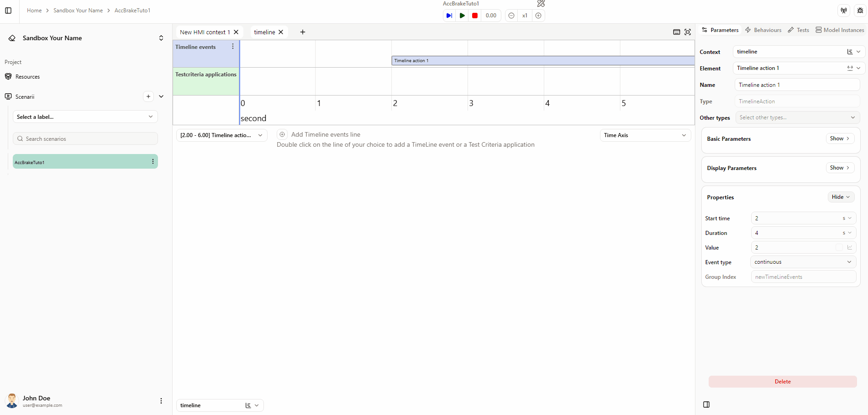Click the zoom out minus icon in playback bar
This screenshot has height=415, width=868.
511,15
